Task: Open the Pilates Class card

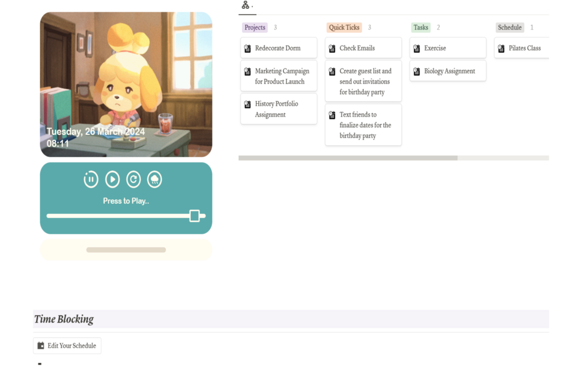Action: tap(522, 48)
